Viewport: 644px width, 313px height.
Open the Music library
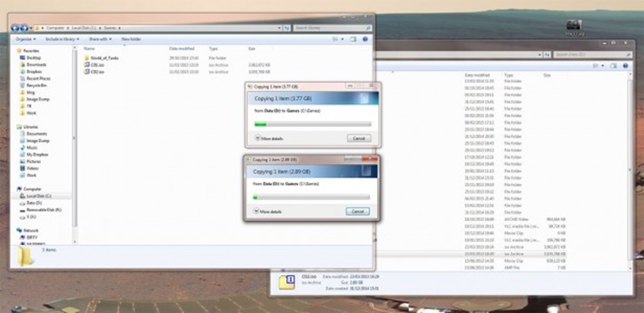28,147
